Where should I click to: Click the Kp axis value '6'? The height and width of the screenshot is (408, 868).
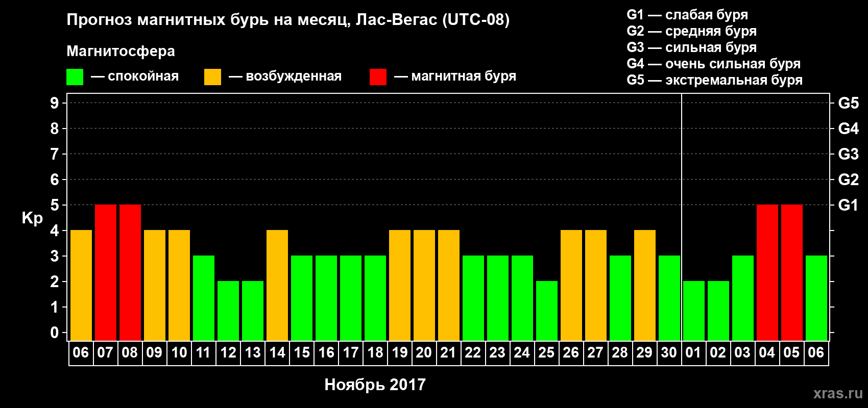[x=55, y=180]
